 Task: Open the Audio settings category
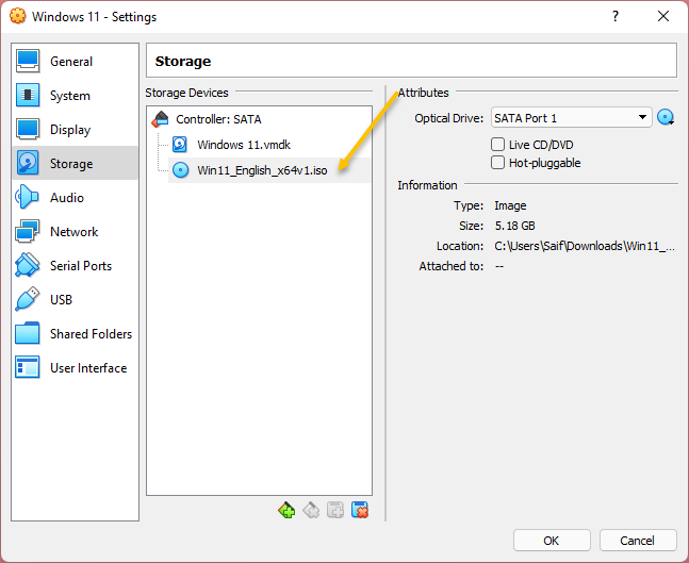click(x=75, y=197)
